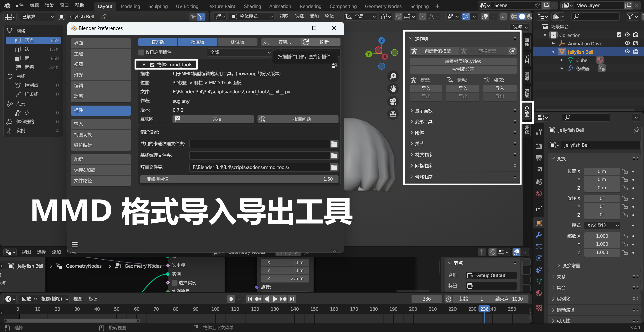The height and width of the screenshot is (332, 644).
Task: Toggle Collection exclude checkbox in outliner
Action: pos(619,35)
